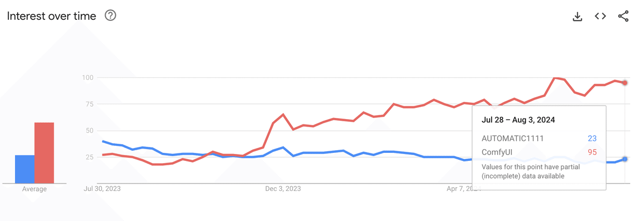Click the AUTOMATIC1111 label in the tooltip
This screenshot has height=221, width=644.
513,138
